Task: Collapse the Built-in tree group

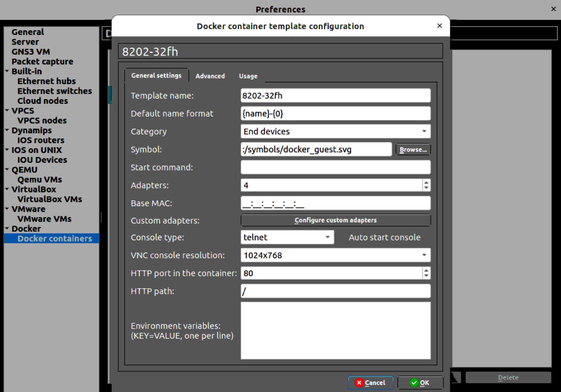Action: click(7, 71)
